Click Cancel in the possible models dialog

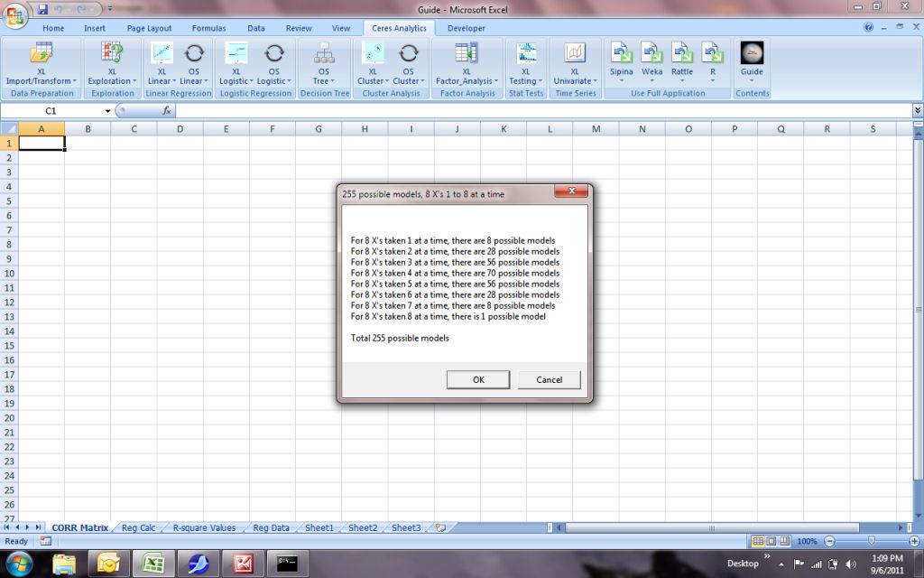[x=550, y=380]
